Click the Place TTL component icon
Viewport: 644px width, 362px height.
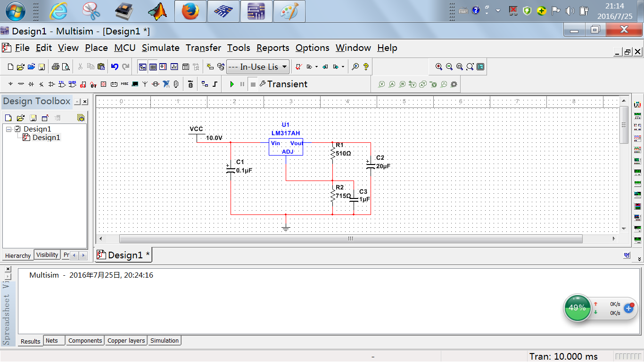62,84
